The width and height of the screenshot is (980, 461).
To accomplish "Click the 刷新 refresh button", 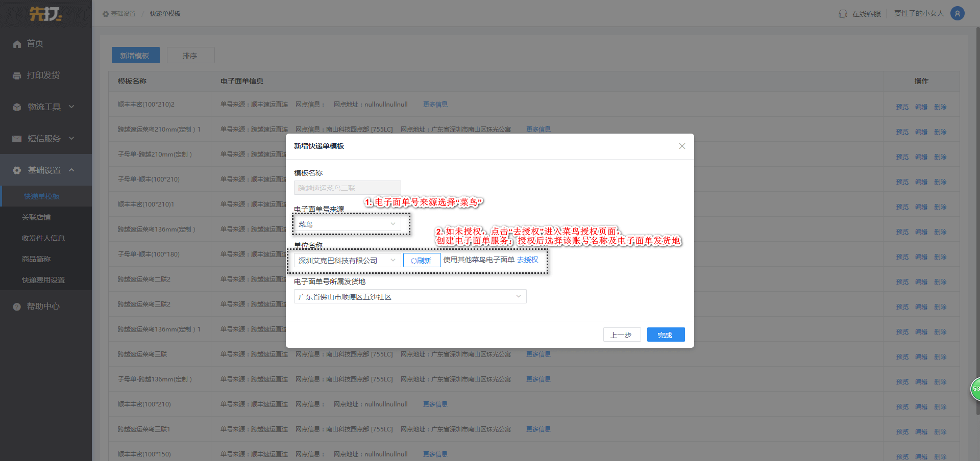I will coord(422,261).
